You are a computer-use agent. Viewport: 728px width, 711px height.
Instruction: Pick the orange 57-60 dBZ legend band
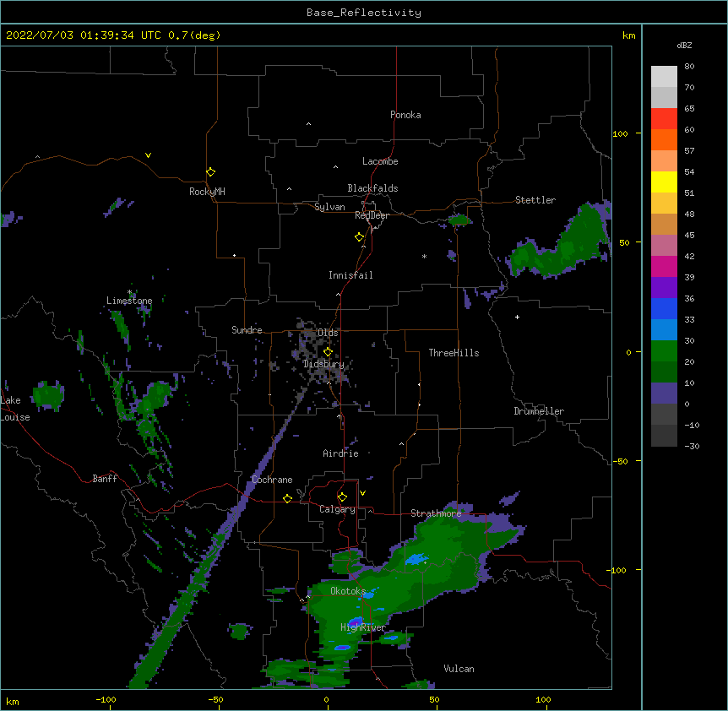pos(664,139)
